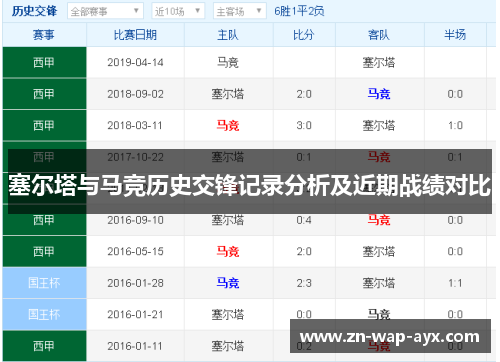500x362 pixels.
Task: Open the 全部赛事 competition filter dropdown
Action: coord(105,11)
